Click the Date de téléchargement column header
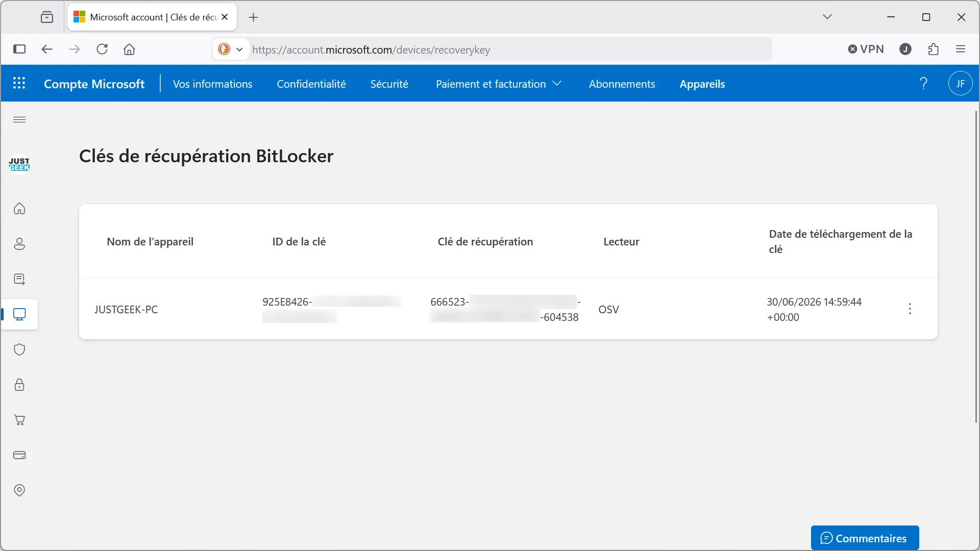Image resolution: width=980 pixels, height=551 pixels. coord(840,241)
